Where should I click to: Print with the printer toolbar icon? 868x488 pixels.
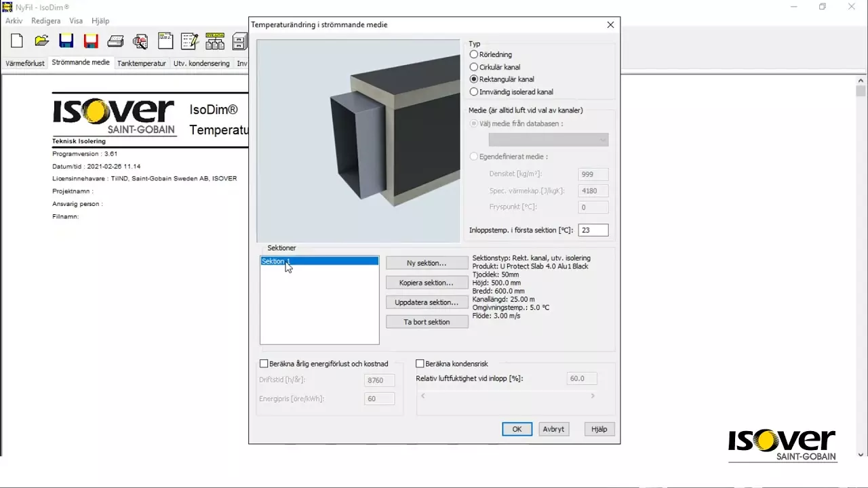[x=115, y=41]
